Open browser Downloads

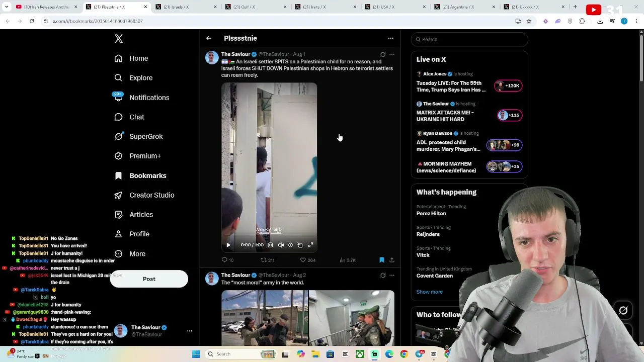pos(600,21)
